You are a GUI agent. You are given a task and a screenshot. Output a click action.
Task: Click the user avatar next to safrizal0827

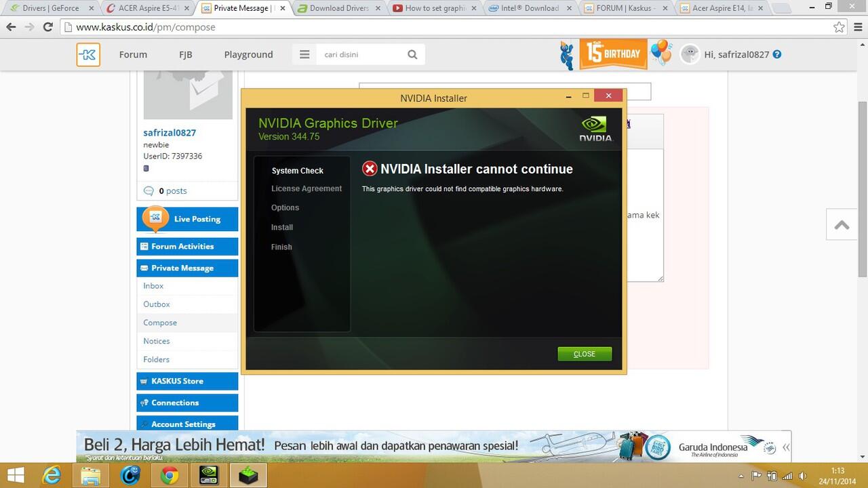690,54
